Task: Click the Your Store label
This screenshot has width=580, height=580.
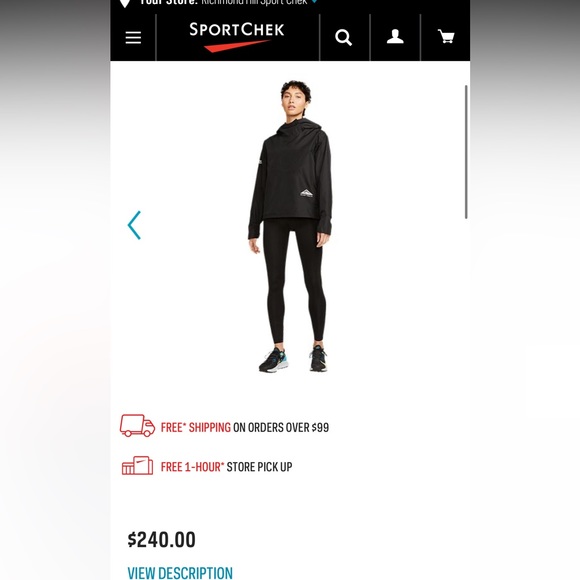Action: tap(168, 3)
